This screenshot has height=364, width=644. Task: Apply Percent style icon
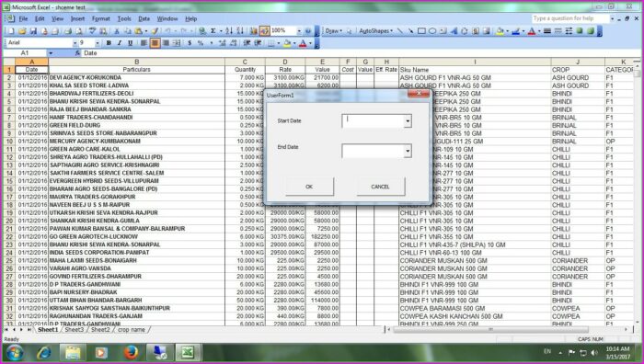[x=201, y=42]
